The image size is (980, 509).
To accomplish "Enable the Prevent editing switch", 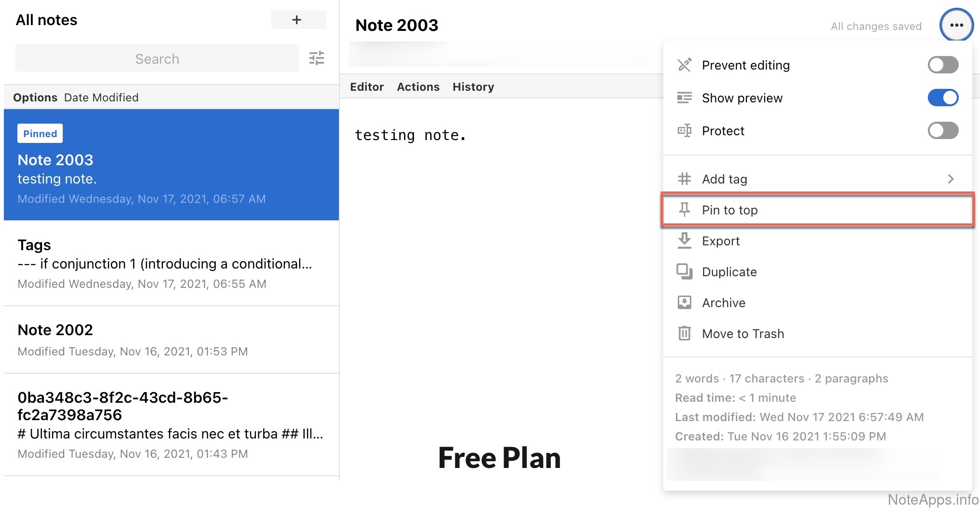I will (x=942, y=65).
